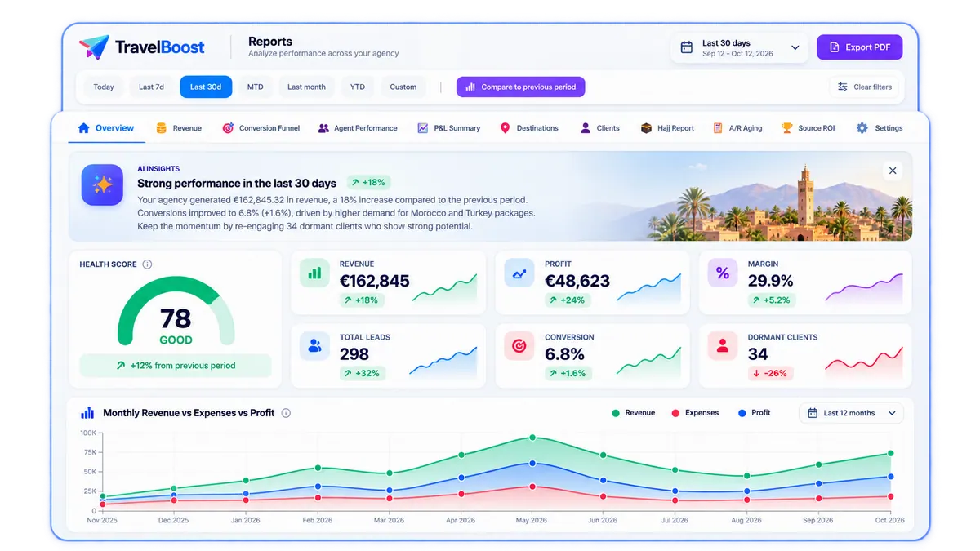Open the P&L Summary tab
980x551 pixels.
click(x=448, y=128)
